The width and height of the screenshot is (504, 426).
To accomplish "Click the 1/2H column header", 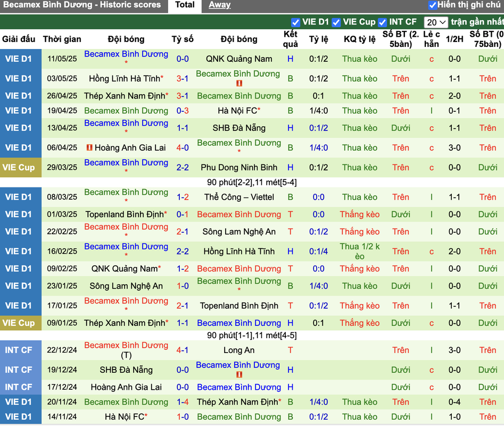I will coord(455,39).
